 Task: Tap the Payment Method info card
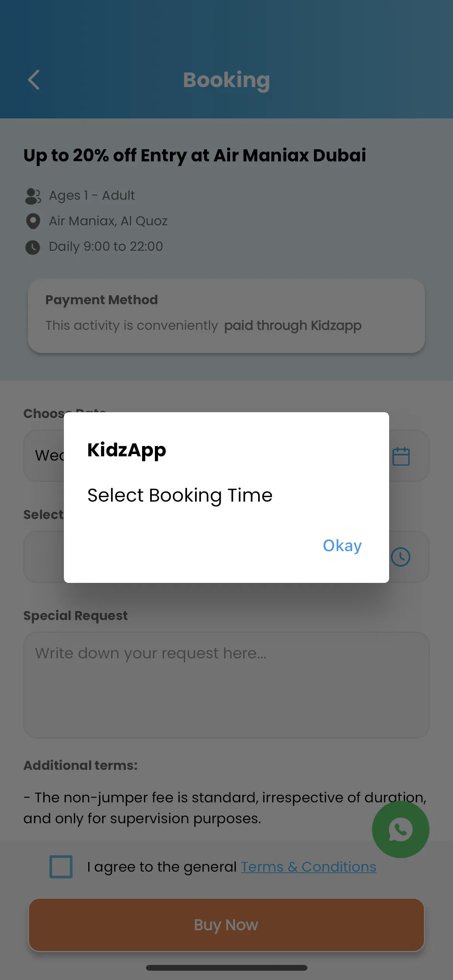pyautogui.click(x=226, y=315)
